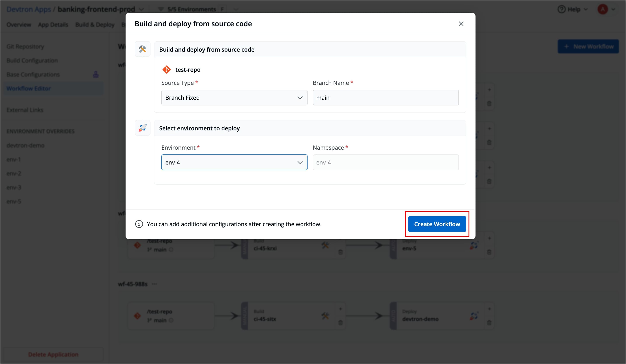Click the Delete Application button

[53, 354]
